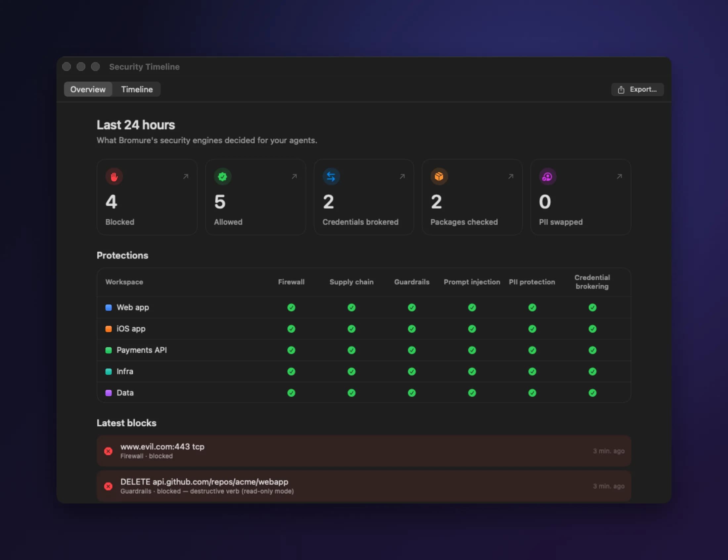Open DELETE api.github.com/repos/acme/webapp block entry

[364, 486]
